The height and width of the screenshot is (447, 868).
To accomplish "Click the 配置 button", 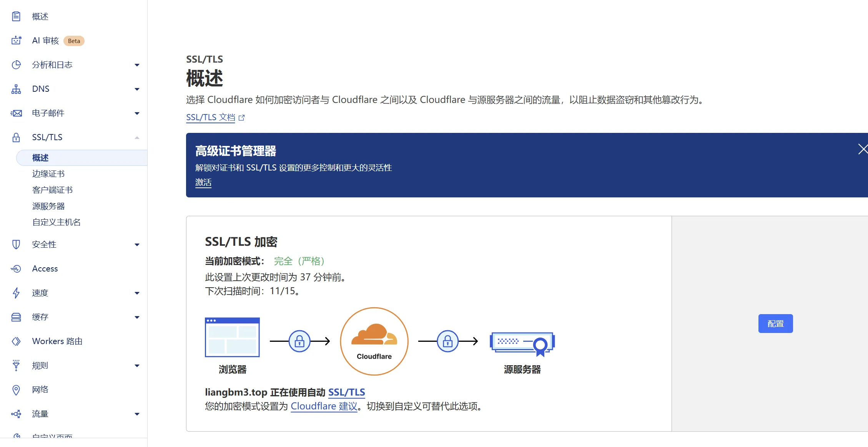I will 775,323.
